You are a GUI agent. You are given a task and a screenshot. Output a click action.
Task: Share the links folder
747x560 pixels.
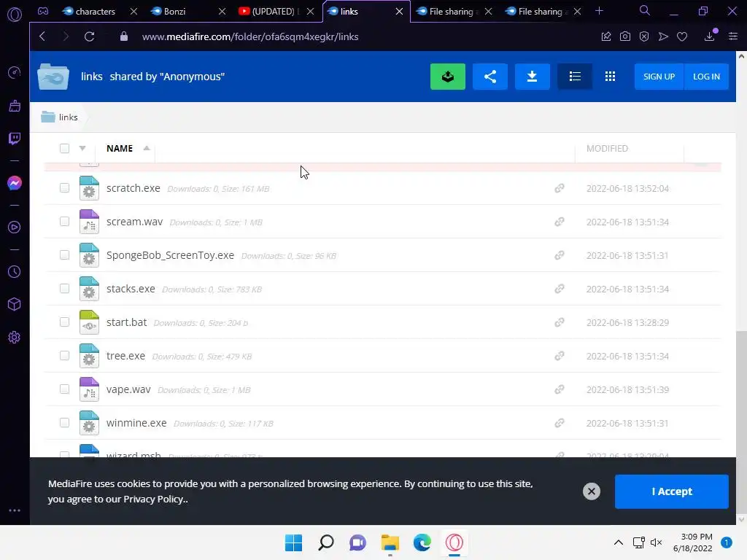coord(490,76)
